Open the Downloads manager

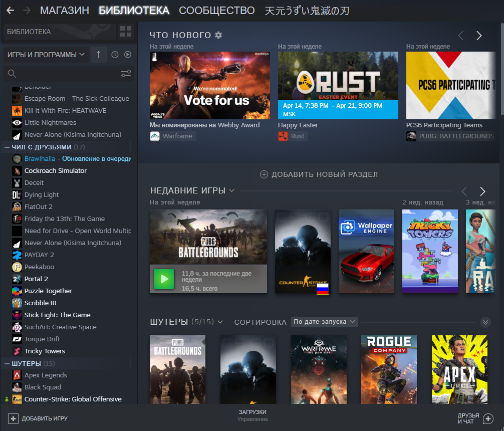pyautogui.click(x=253, y=415)
